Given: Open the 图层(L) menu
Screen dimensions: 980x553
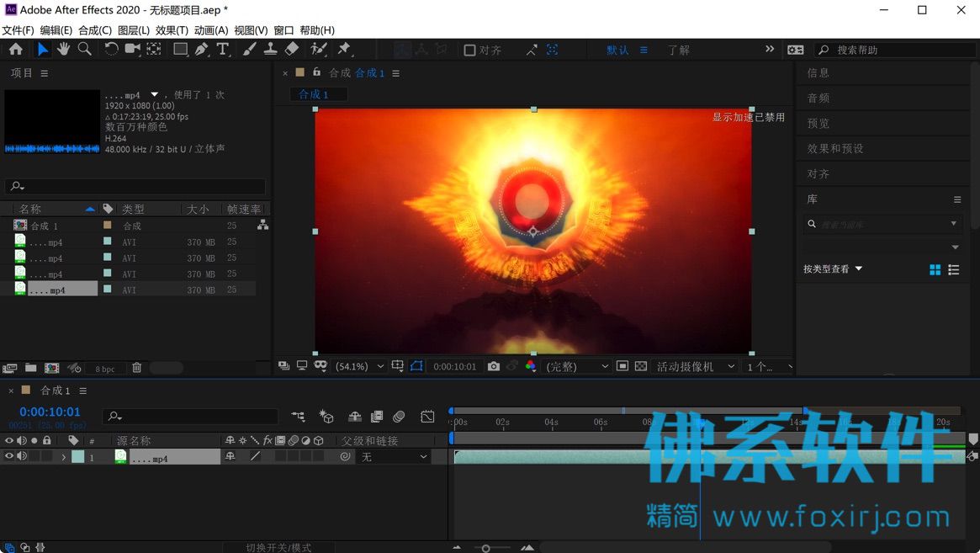Looking at the screenshot, I should 134,30.
